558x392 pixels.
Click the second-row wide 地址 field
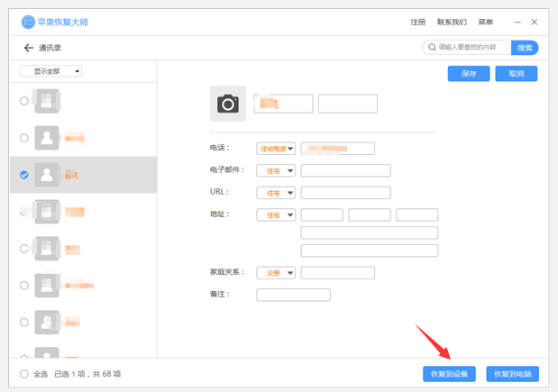tap(370, 232)
